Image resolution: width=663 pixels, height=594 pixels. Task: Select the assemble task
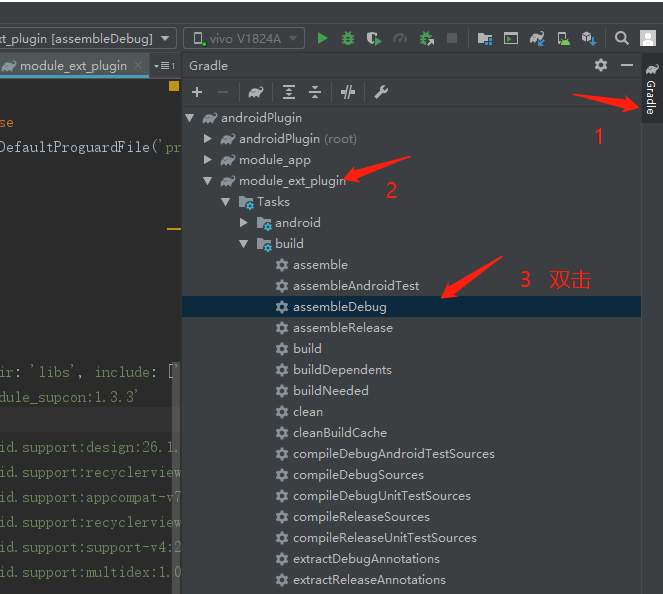tap(320, 265)
